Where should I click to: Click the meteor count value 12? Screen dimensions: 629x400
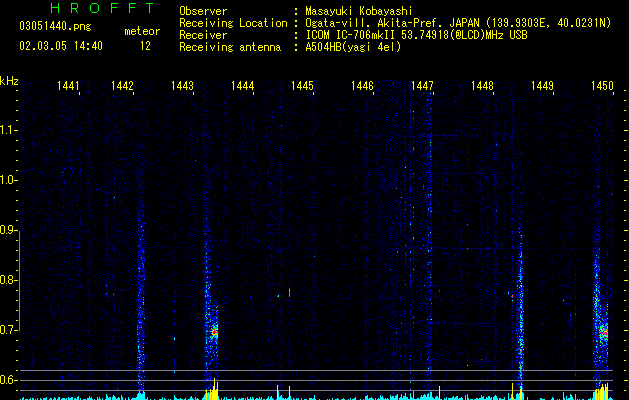(x=145, y=46)
